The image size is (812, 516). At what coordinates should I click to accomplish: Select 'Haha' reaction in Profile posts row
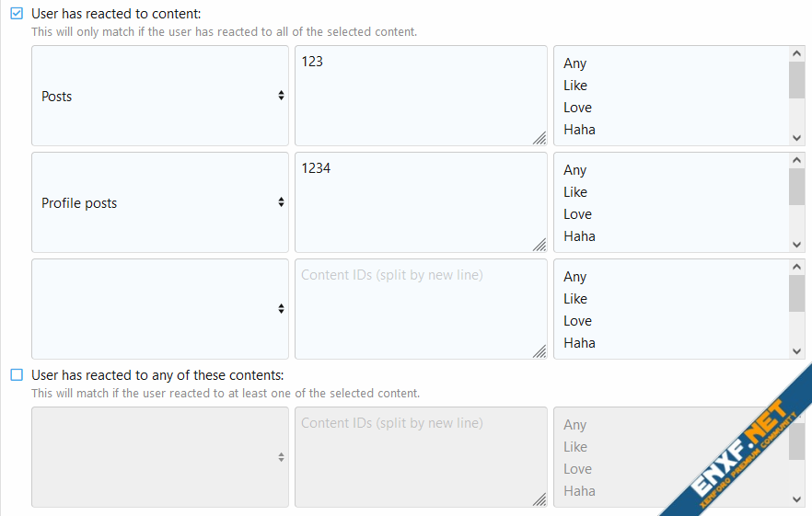click(579, 236)
